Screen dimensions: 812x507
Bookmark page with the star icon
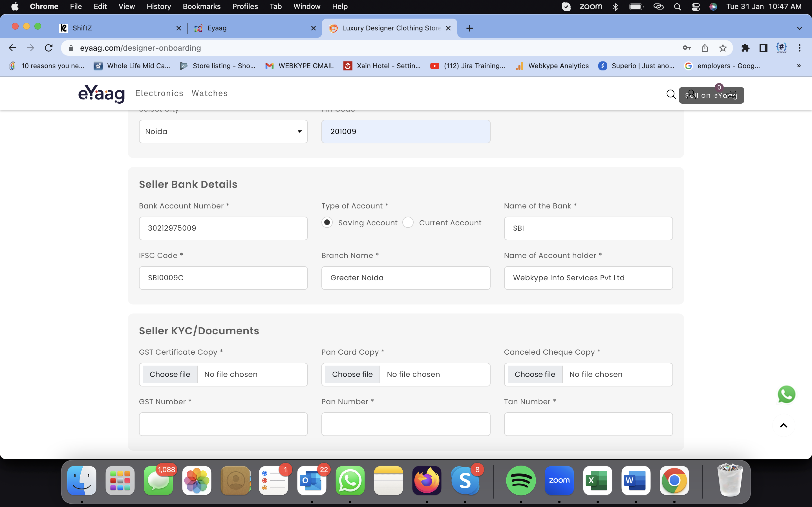pyautogui.click(x=722, y=48)
